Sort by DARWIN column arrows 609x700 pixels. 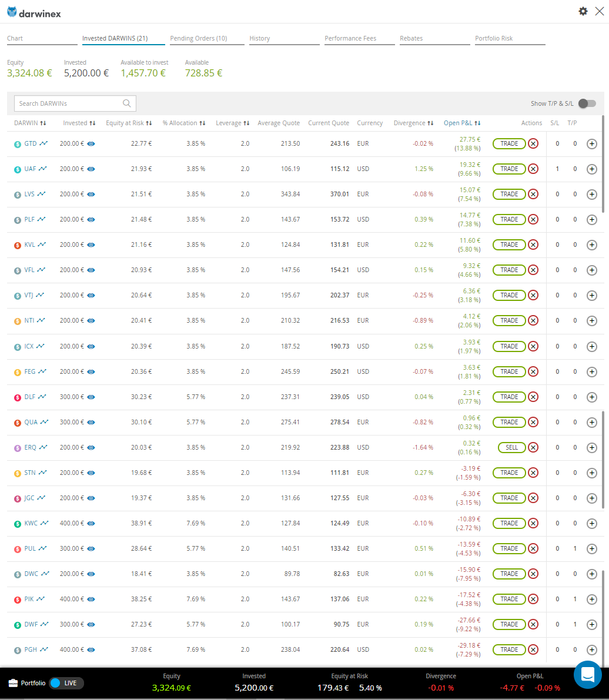[x=43, y=123]
